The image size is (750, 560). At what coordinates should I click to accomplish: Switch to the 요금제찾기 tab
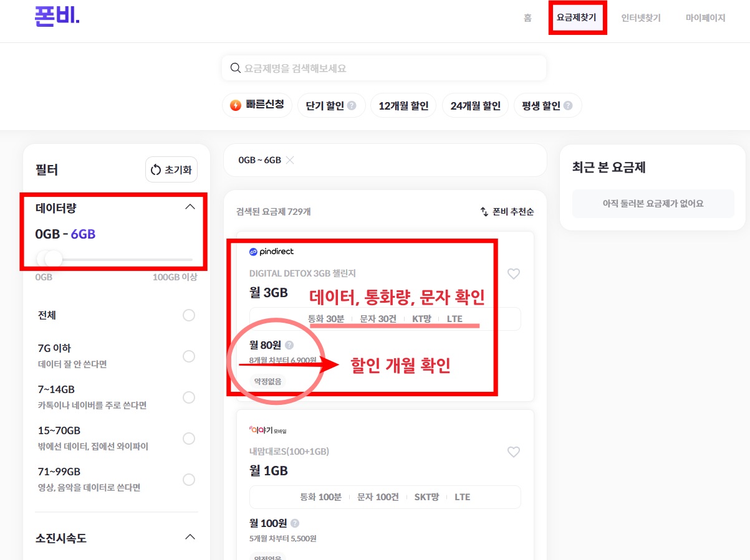point(577,18)
